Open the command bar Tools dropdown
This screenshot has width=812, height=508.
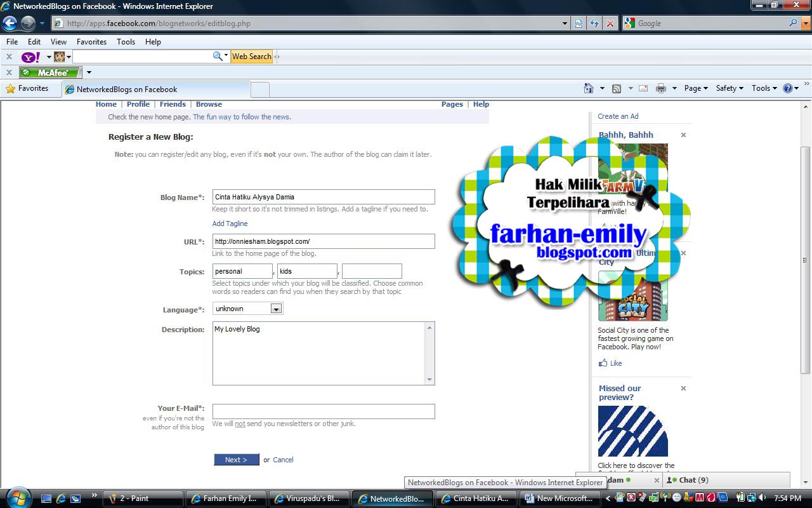pyautogui.click(x=764, y=88)
